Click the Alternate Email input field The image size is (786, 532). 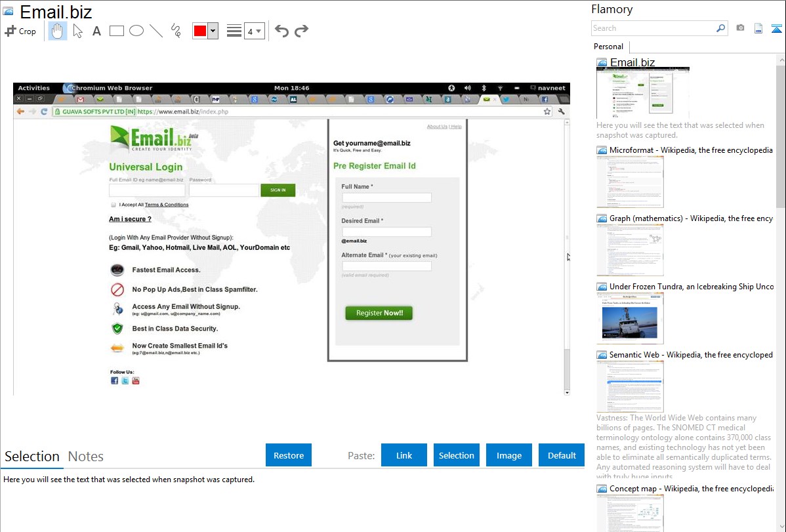(x=386, y=266)
